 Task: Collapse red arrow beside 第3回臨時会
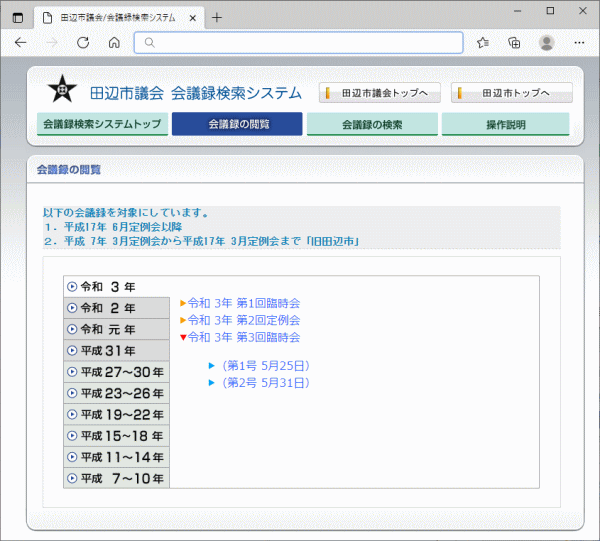coord(183,337)
